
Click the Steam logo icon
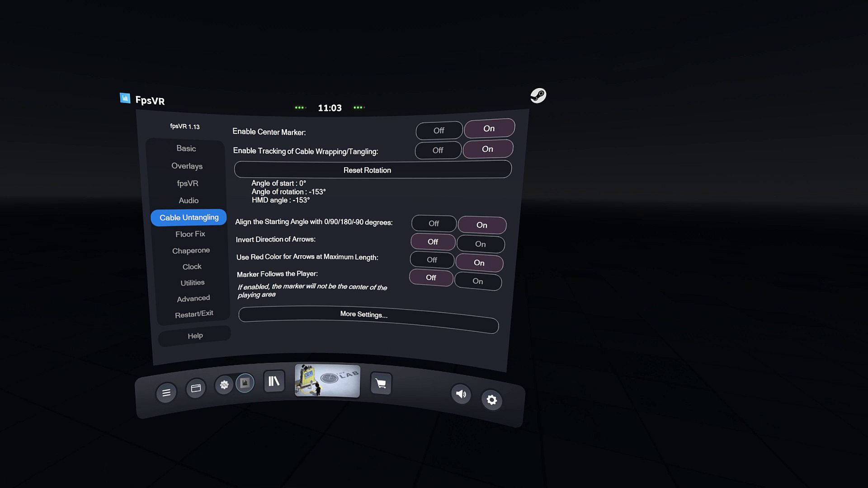point(538,95)
